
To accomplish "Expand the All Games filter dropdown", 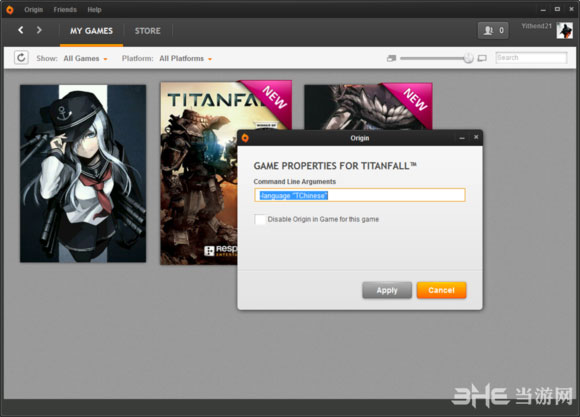I will coord(85,58).
